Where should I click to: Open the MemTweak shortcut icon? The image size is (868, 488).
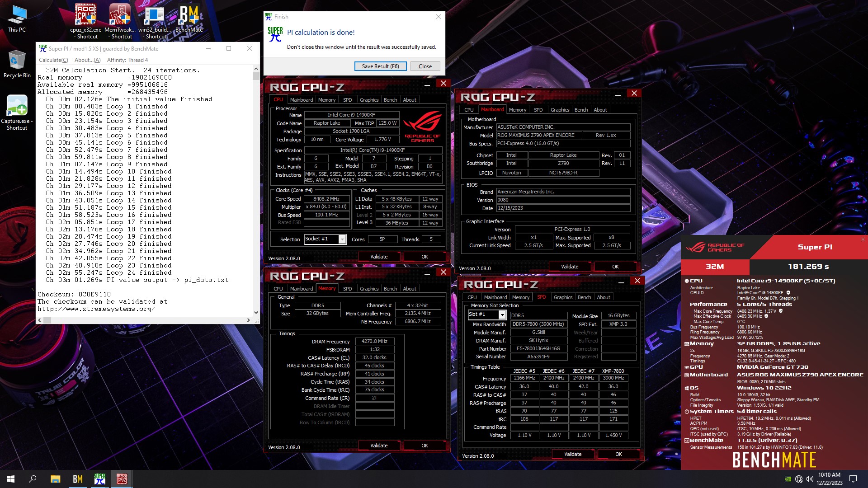pos(120,21)
